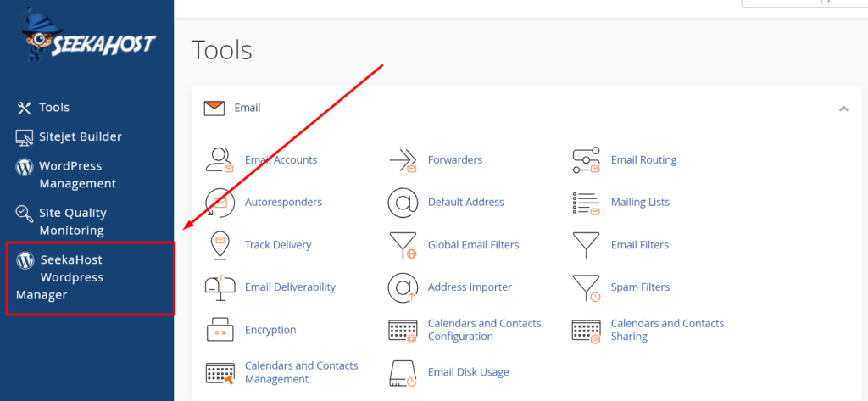The height and width of the screenshot is (401, 868).
Task: Open the Email Filters link
Action: point(640,245)
